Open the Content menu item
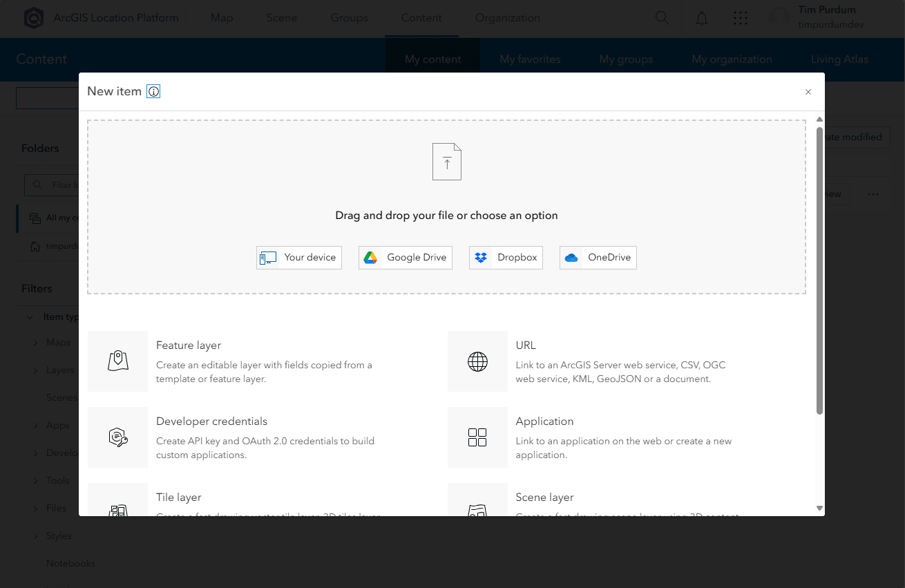 [421, 18]
